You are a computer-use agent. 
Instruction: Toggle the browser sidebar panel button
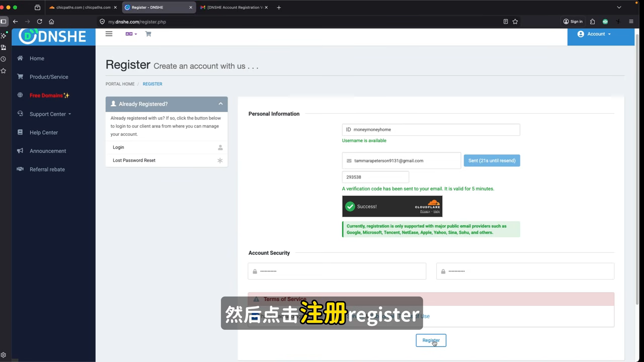point(4,22)
